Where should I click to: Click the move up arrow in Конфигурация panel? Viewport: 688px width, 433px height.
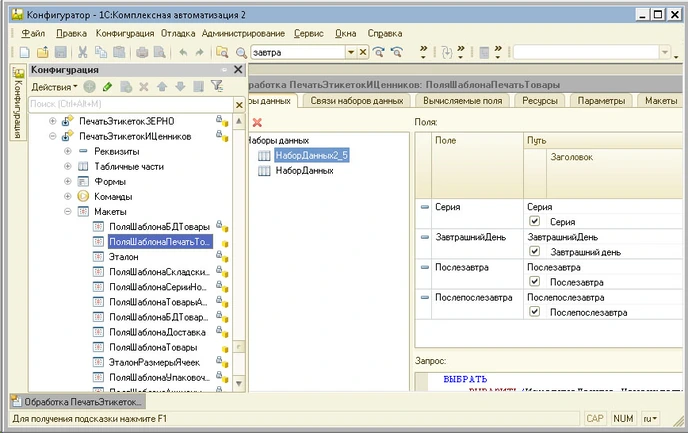click(162, 87)
